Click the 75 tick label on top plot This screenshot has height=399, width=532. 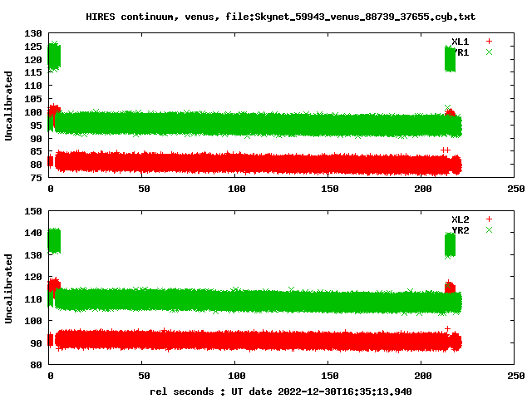[x=36, y=178]
